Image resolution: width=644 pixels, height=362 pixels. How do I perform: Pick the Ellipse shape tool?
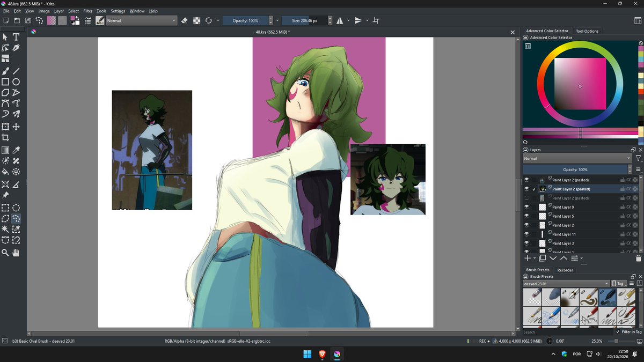pos(16,82)
